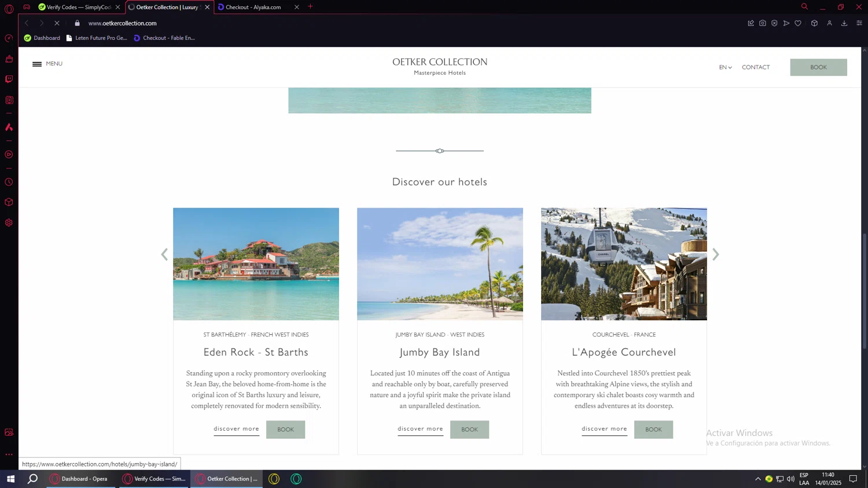Open a new tab with plus button
This screenshot has height=488, width=868.
pos(310,7)
